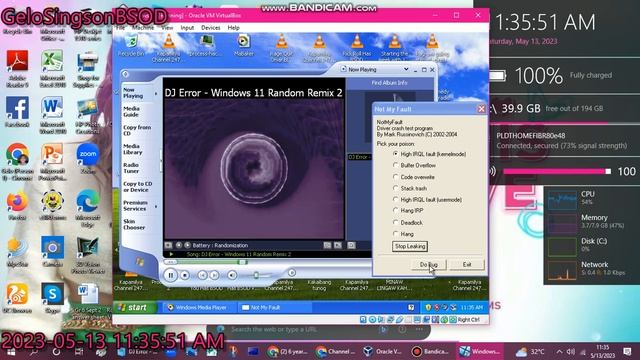Open the VirtualBox View menu

coord(167,28)
